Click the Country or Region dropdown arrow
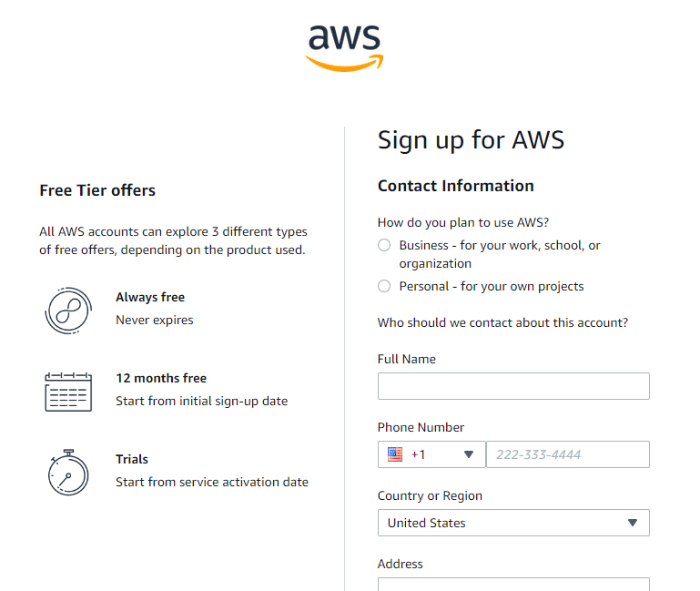 pyautogui.click(x=633, y=523)
